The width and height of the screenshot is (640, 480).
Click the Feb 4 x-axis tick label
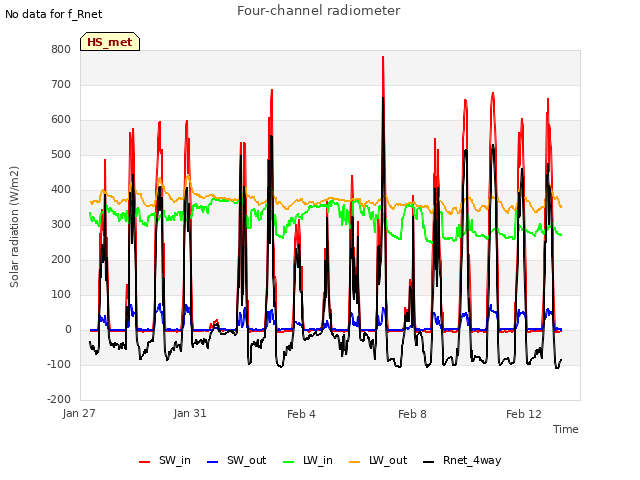click(x=301, y=414)
